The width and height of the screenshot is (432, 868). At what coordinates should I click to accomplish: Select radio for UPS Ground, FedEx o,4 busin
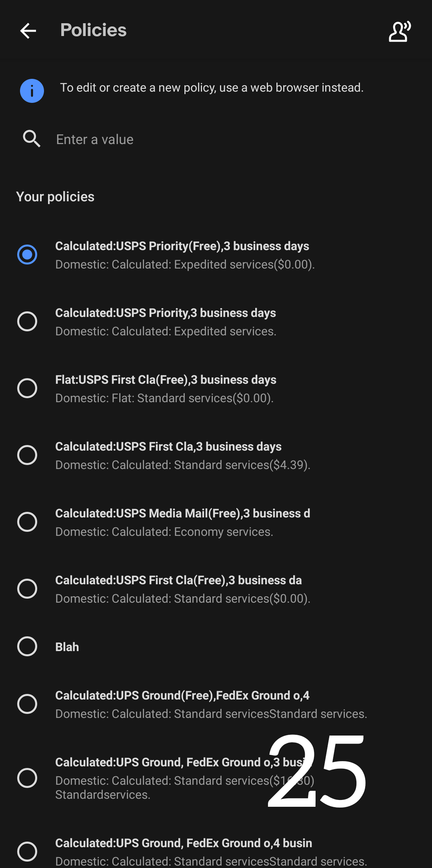(x=27, y=851)
